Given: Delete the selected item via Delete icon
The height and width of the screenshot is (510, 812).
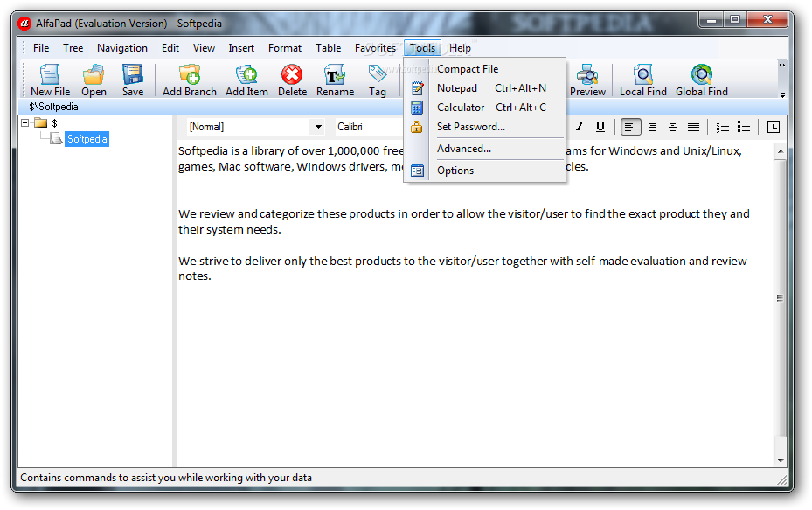Looking at the screenshot, I should [x=292, y=80].
